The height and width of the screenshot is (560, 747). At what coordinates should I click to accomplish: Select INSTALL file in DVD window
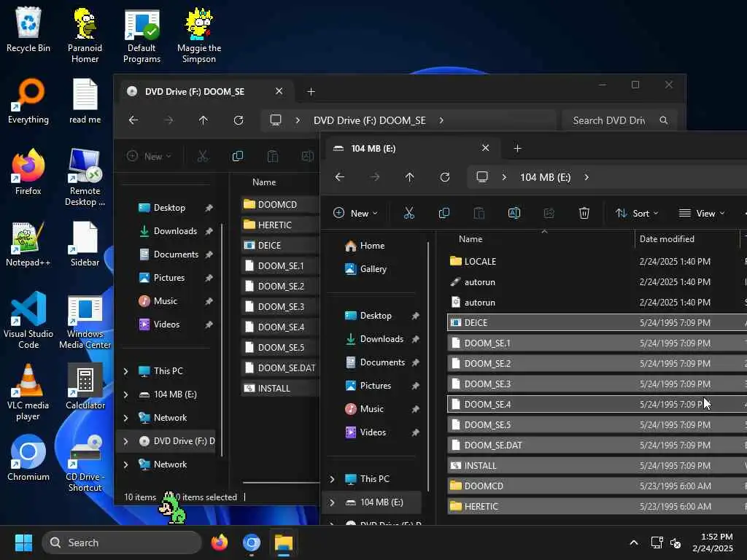280,389
